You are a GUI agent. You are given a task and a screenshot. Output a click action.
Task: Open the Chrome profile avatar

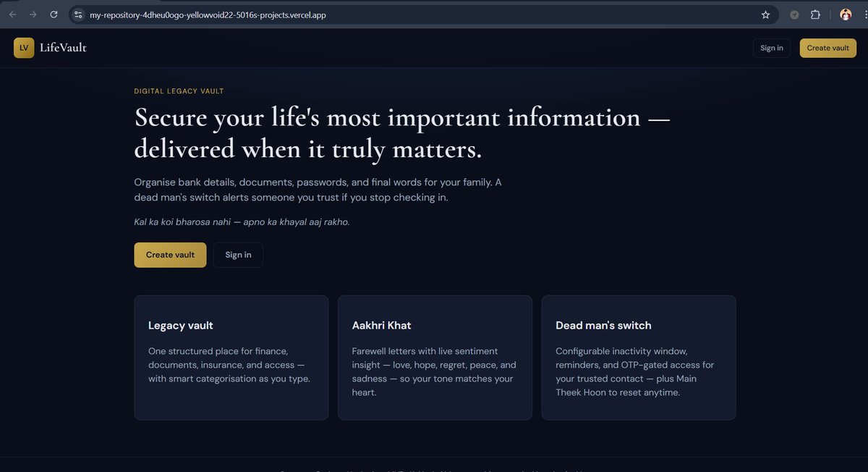846,14
